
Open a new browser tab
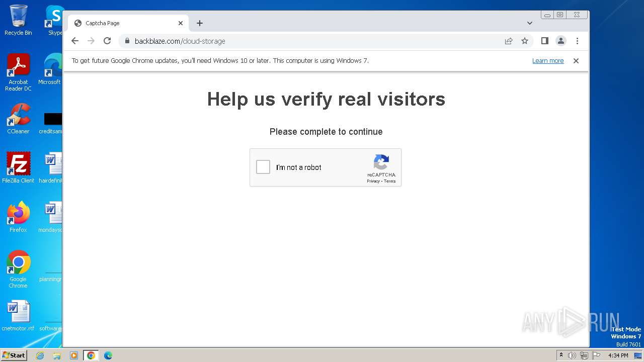(200, 23)
